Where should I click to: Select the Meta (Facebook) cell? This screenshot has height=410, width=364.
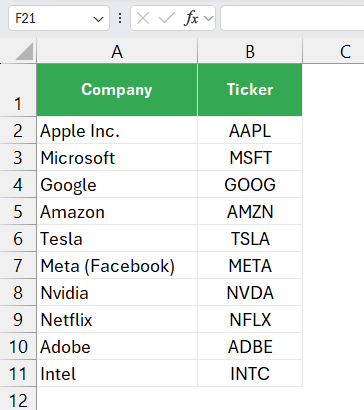click(x=117, y=266)
